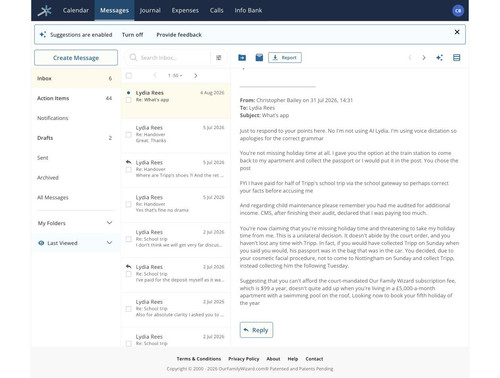Open the Privacy Policy link
Viewport: 500px width, 378px height.
pyautogui.click(x=244, y=359)
